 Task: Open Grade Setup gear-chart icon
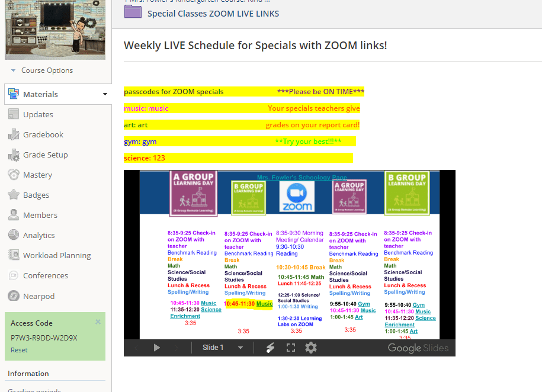(x=14, y=155)
